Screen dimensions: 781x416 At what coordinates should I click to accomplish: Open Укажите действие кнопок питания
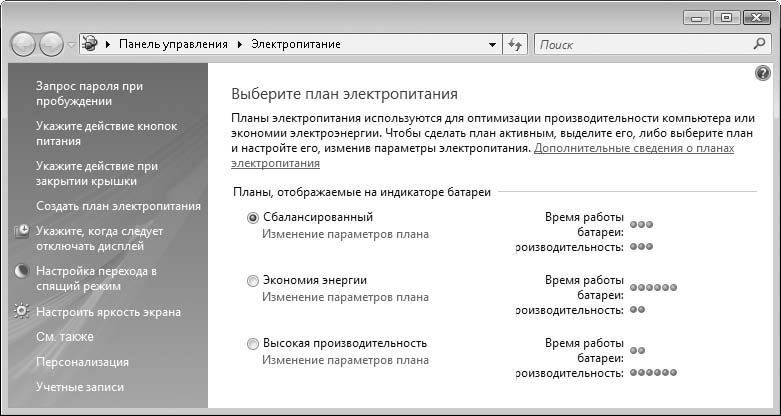(107, 134)
